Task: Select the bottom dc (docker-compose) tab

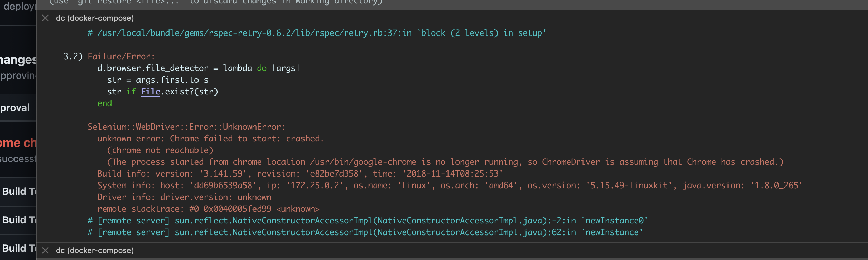Action: click(x=95, y=250)
